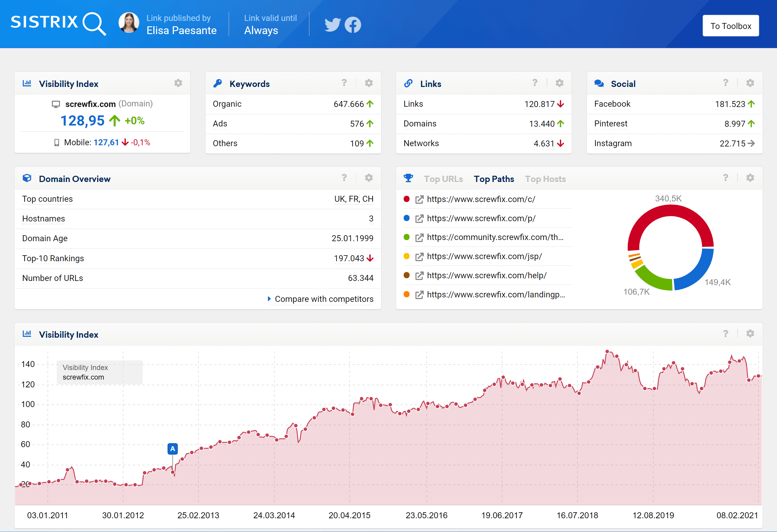The width and height of the screenshot is (777, 532).
Task: Click Elisa Paesante's profile photo
Action: click(129, 23)
